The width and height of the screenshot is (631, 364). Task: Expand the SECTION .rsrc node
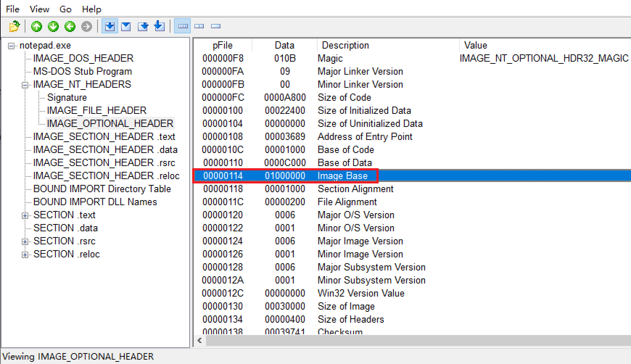(x=25, y=241)
